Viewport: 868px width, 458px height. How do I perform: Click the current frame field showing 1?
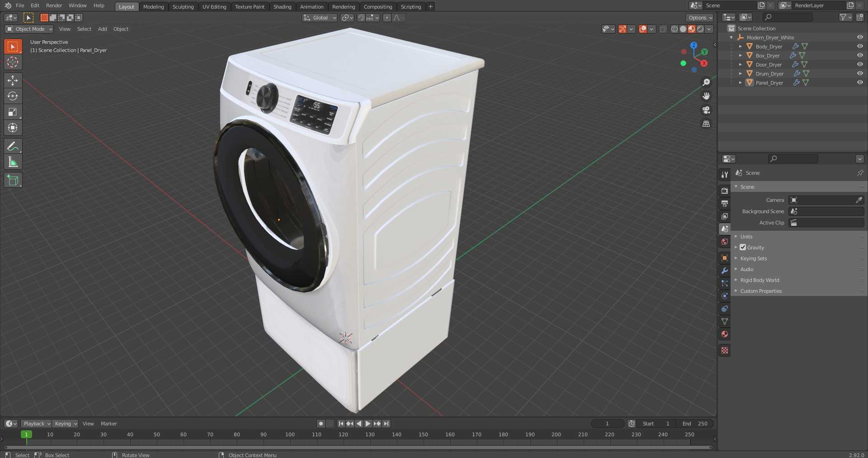click(x=608, y=424)
